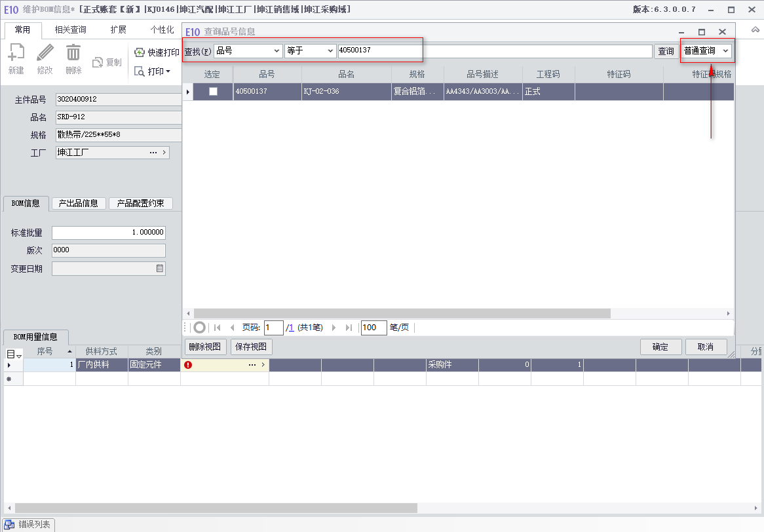Switch to the 产出品信息 tab
764x532 pixels.
[79, 203]
